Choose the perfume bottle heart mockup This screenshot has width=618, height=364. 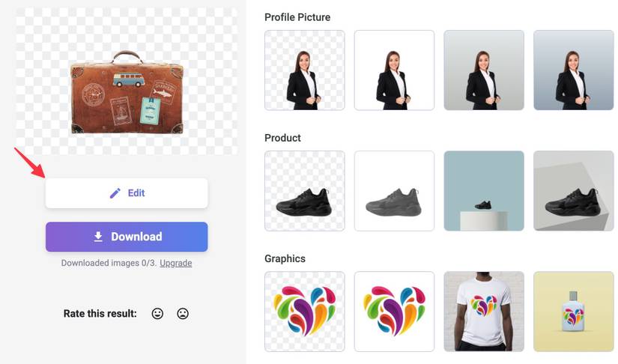click(x=574, y=312)
